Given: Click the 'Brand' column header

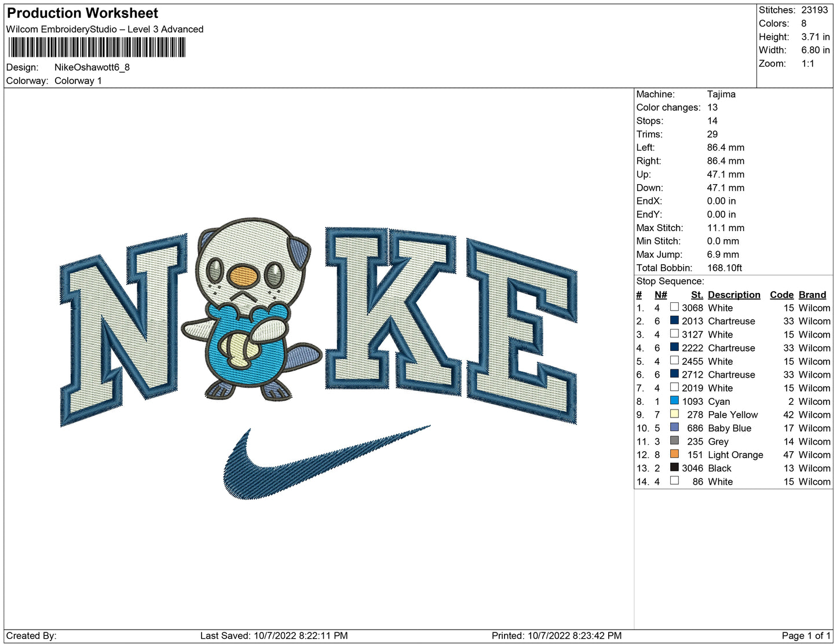Looking at the screenshot, I should (812, 295).
